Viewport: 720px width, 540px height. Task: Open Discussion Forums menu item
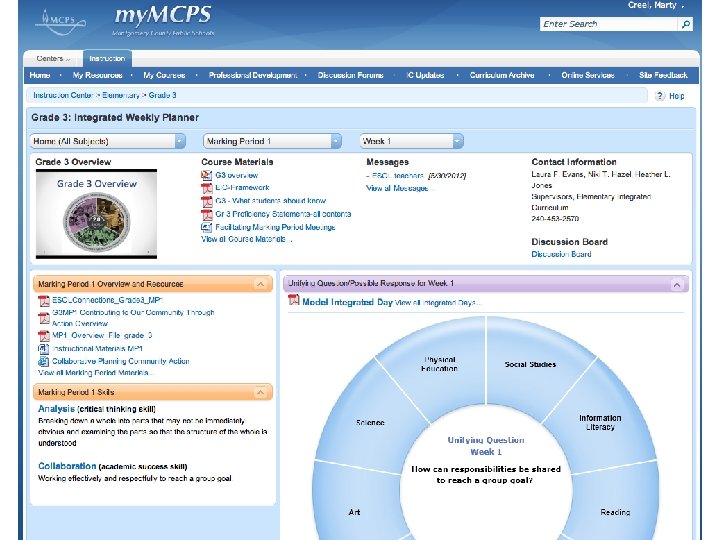[x=350, y=75]
